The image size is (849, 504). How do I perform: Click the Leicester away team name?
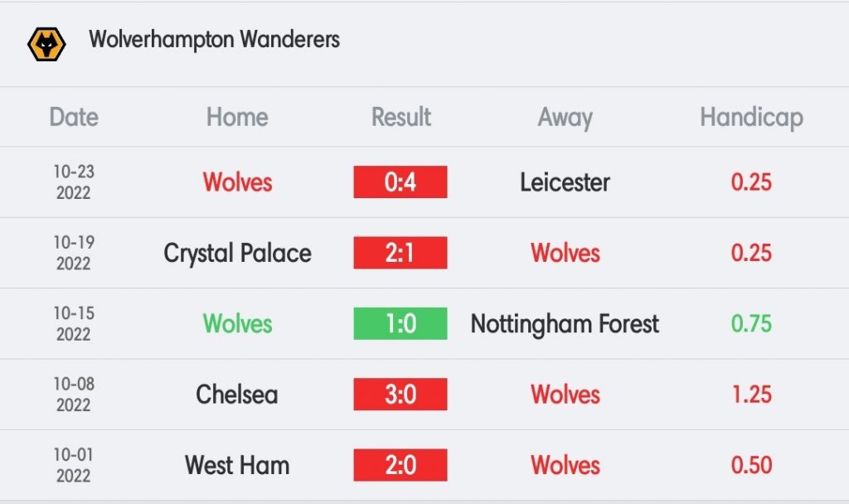(565, 182)
